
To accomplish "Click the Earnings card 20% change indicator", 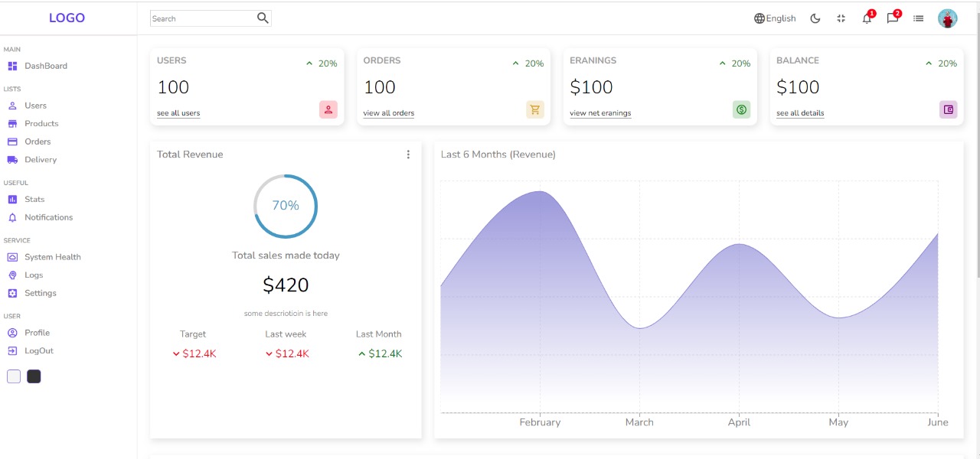I will coord(735,63).
